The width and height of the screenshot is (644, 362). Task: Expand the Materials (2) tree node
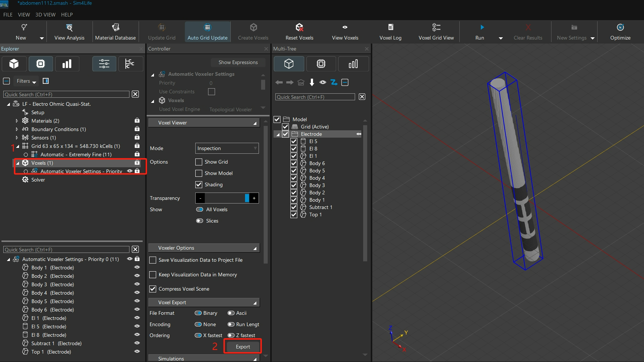(17, 121)
